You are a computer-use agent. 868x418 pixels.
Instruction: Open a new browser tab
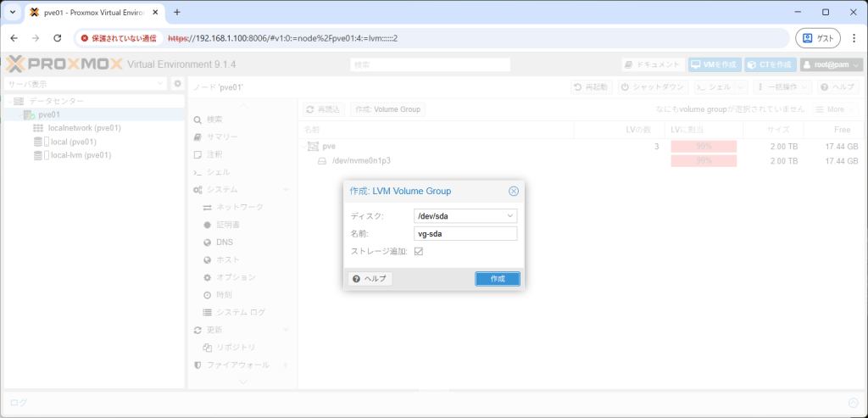pyautogui.click(x=177, y=12)
